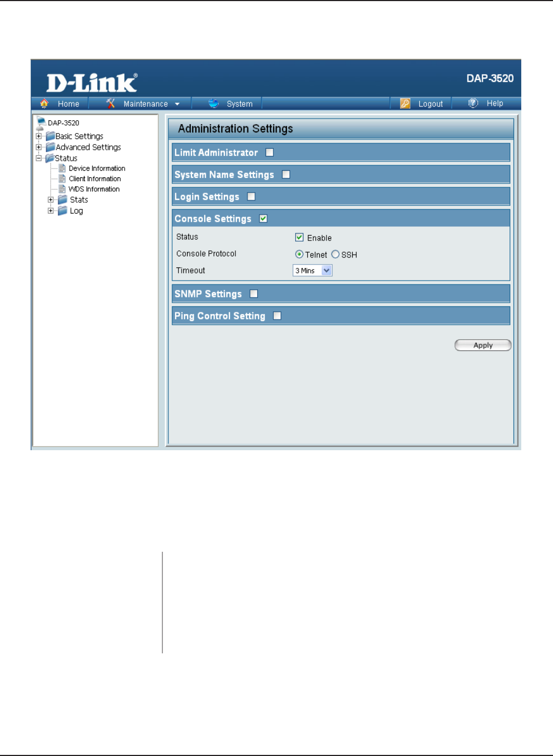Click the Help question mark icon

click(x=473, y=103)
